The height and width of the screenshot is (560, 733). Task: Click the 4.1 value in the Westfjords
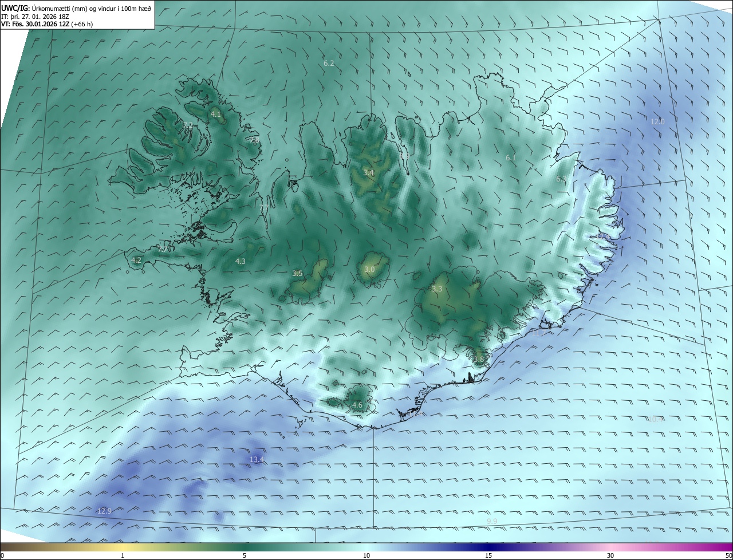coord(216,115)
